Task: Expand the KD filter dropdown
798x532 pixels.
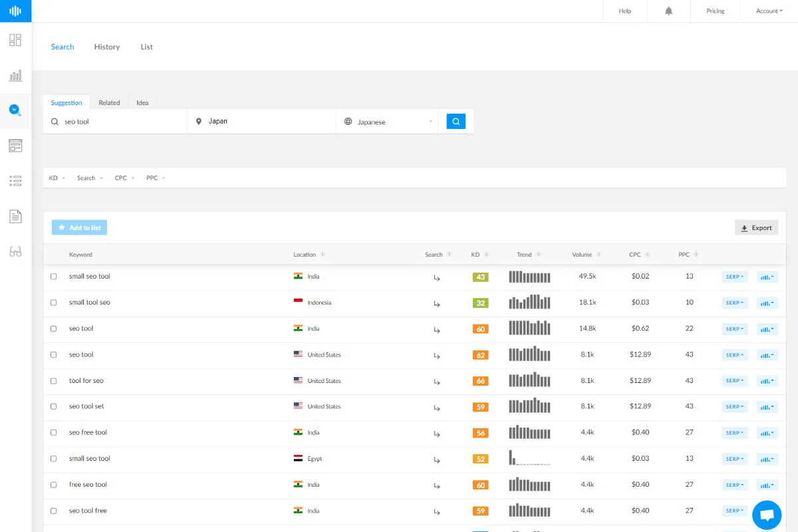Action: point(57,178)
